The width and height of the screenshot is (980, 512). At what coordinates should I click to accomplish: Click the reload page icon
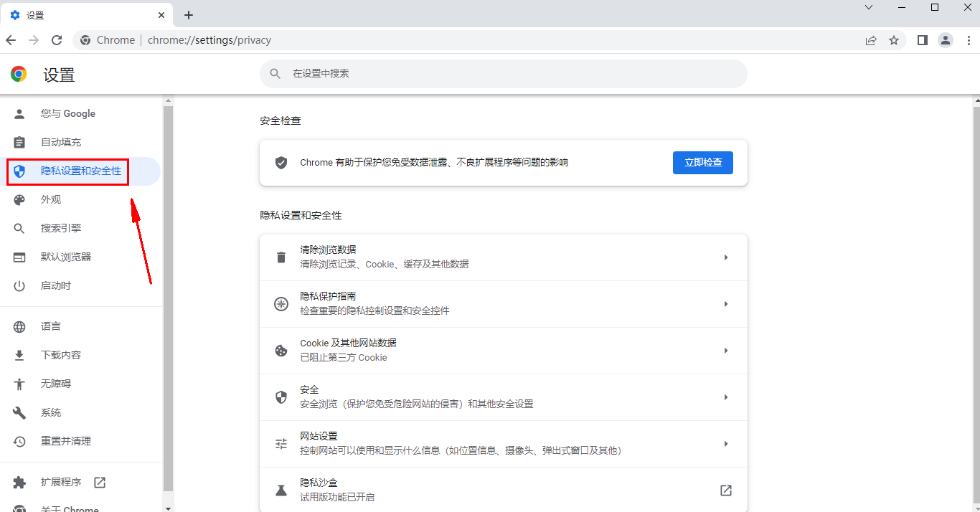point(57,40)
